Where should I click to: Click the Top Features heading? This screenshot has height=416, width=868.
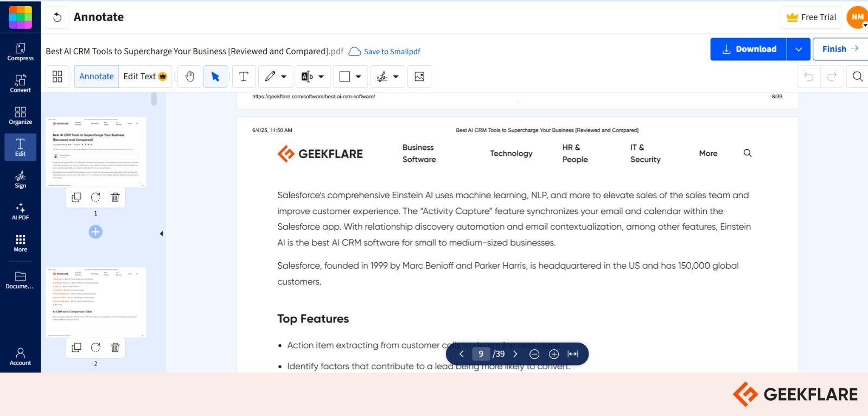coord(313,319)
